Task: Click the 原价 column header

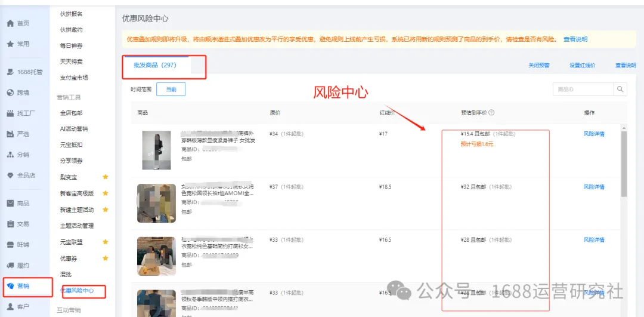Action: 275,113
